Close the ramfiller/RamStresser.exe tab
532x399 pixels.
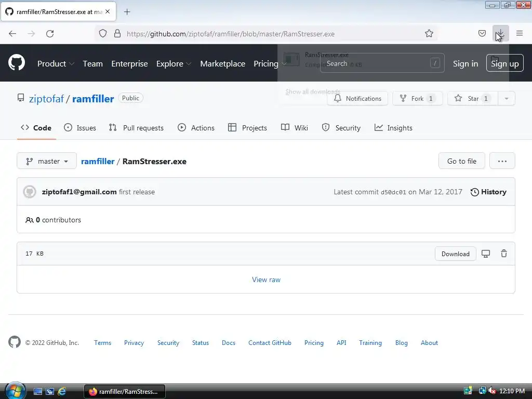point(108,11)
